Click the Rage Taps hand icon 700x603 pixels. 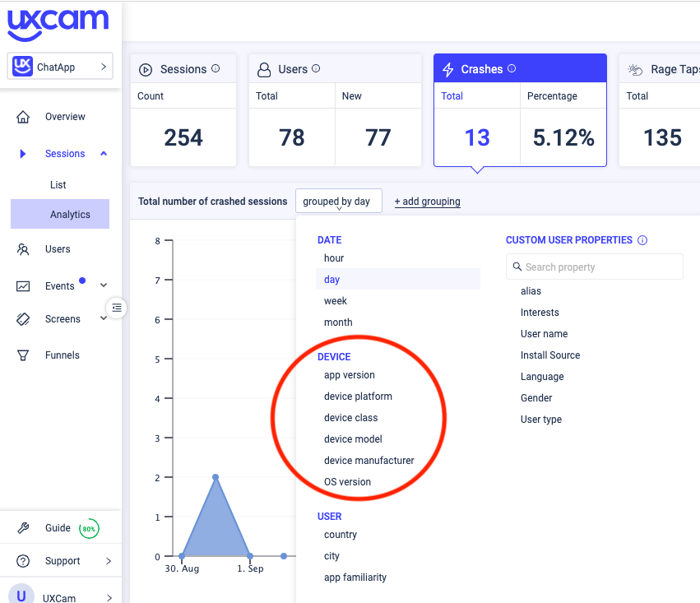tap(634, 68)
